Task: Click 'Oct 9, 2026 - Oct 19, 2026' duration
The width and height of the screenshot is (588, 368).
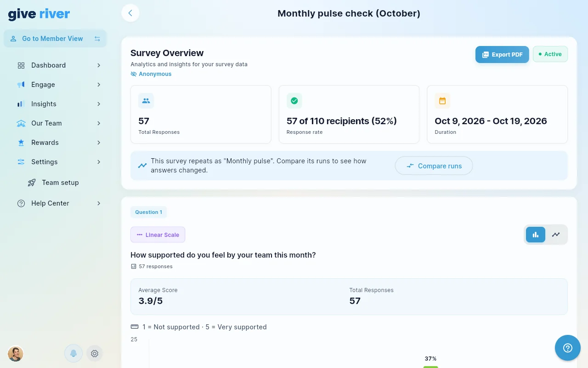Action: click(491, 121)
